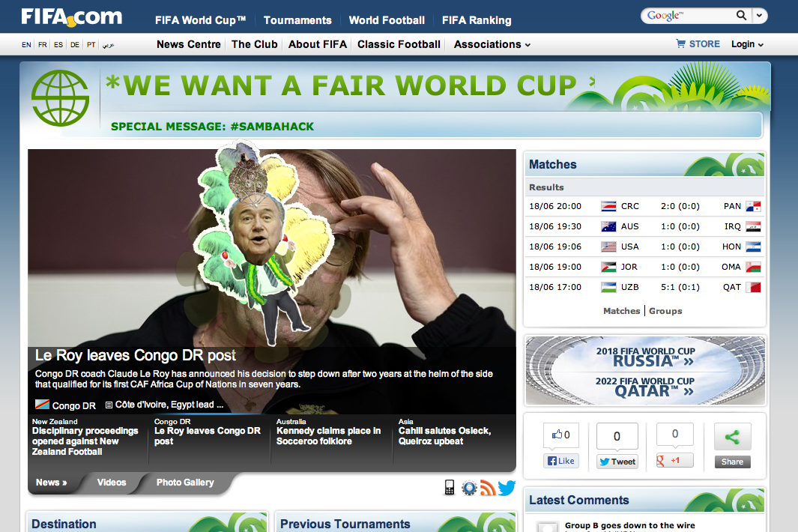Open Group B goes down to the wire comment
The width and height of the screenshot is (798, 532).
(x=629, y=525)
